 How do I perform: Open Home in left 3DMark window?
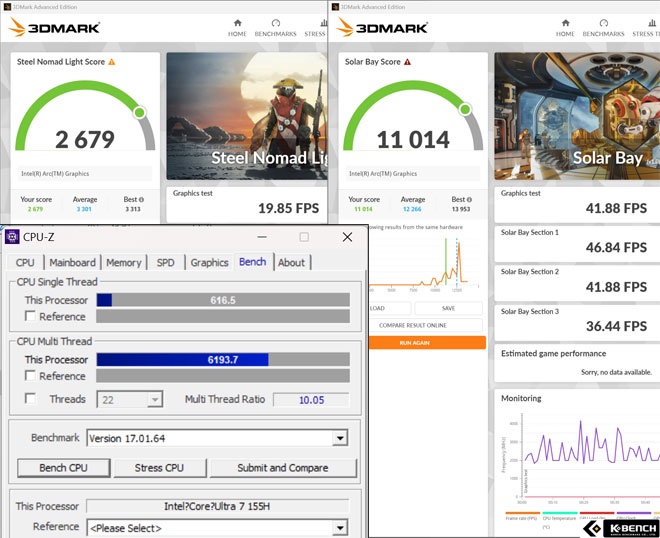pos(237,28)
